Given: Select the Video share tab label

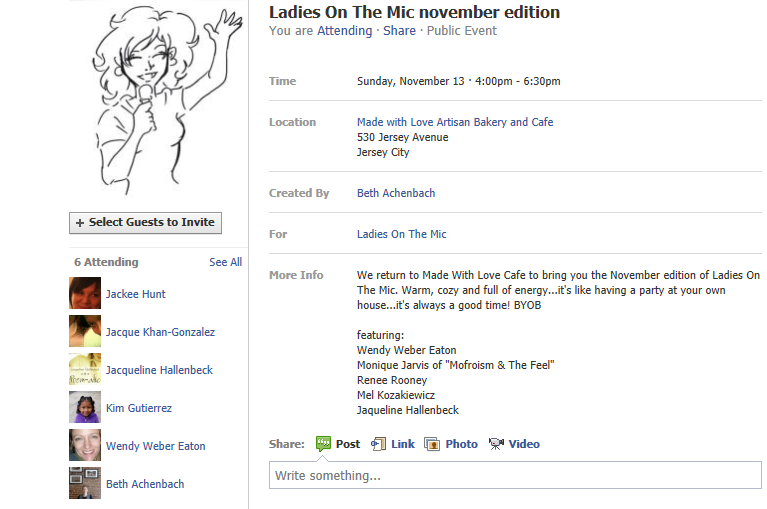Looking at the screenshot, I should point(524,444).
